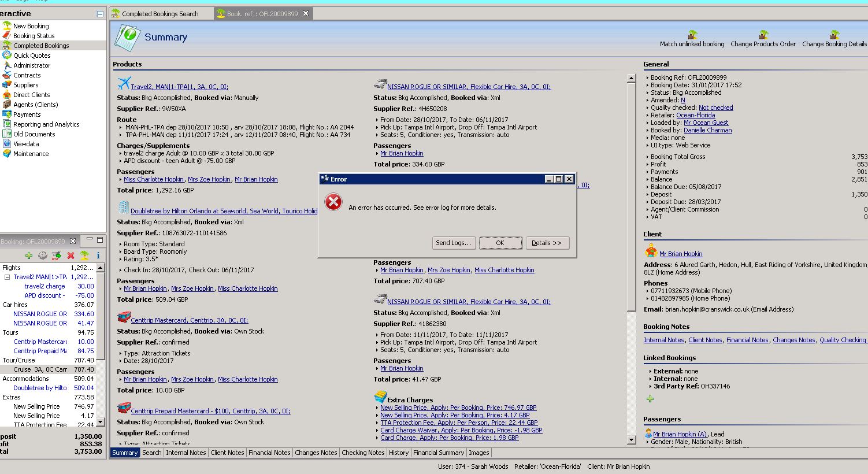Click the Match unlinked booking icon

tap(692, 35)
